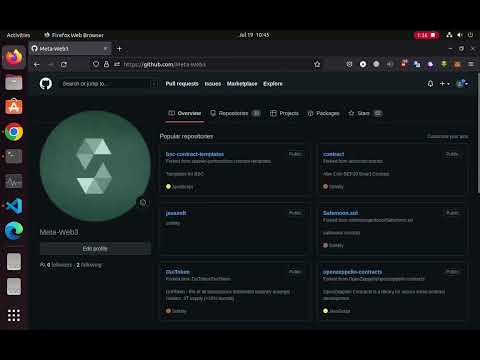Click the purple extension icon in toolbar
Image resolution: width=480 pixels, height=360 pixels.
430,64
